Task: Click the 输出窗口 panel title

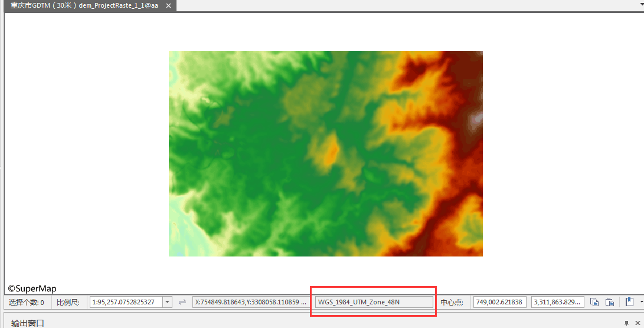Action: point(28,323)
